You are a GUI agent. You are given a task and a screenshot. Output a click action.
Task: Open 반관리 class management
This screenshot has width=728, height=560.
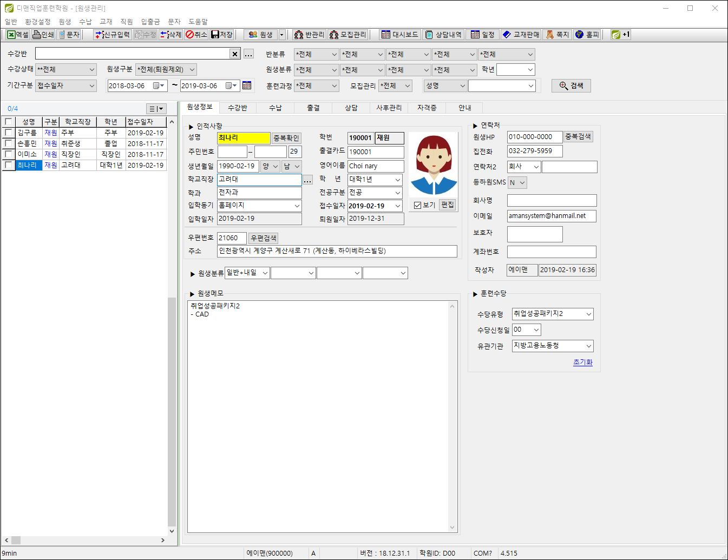(x=309, y=35)
